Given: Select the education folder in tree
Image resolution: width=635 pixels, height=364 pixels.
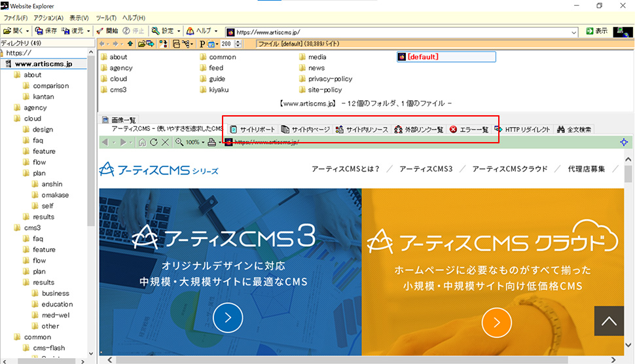Looking at the screenshot, I should point(52,304).
